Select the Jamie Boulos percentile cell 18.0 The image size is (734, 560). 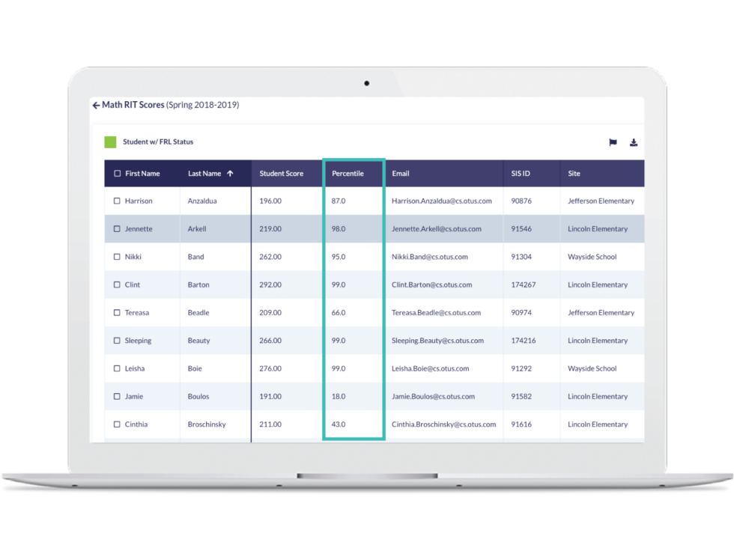point(339,397)
